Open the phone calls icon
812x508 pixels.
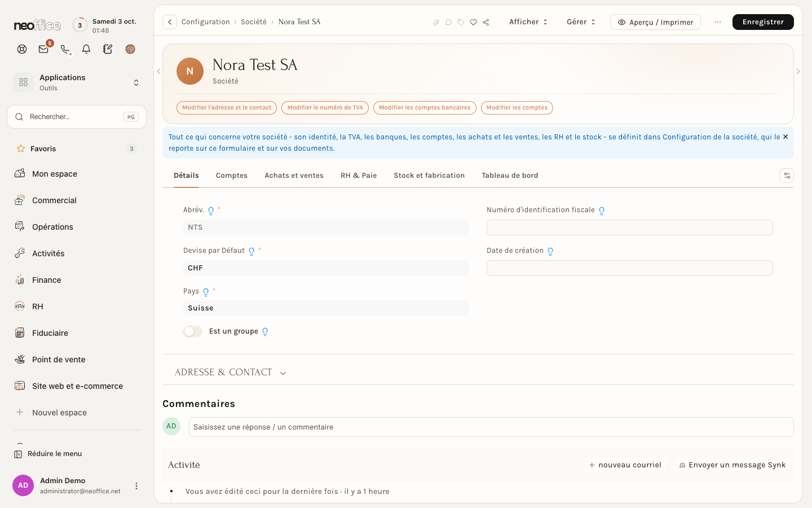tap(65, 49)
